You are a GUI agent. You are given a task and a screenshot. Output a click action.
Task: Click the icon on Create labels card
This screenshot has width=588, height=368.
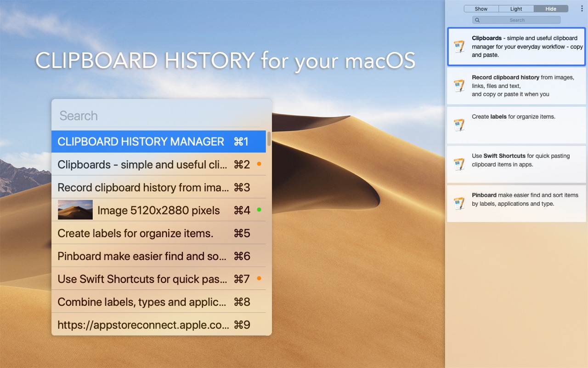pos(459,125)
